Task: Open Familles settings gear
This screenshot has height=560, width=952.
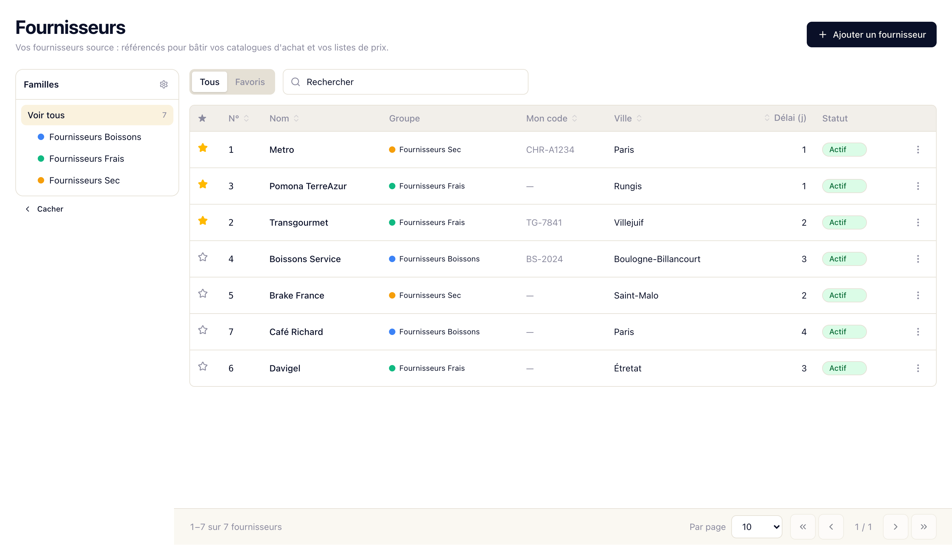Action: pyautogui.click(x=163, y=84)
